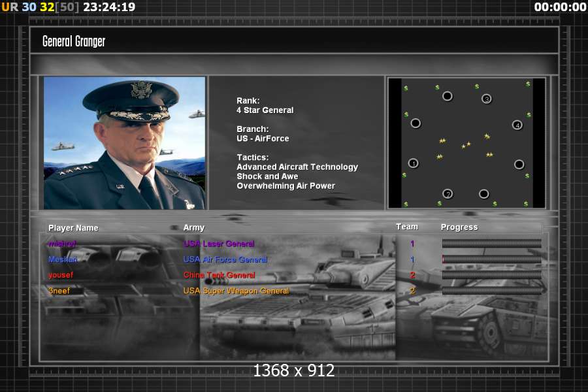
Task: Click the US - AirForce branch text
Action: coord(263,139)
